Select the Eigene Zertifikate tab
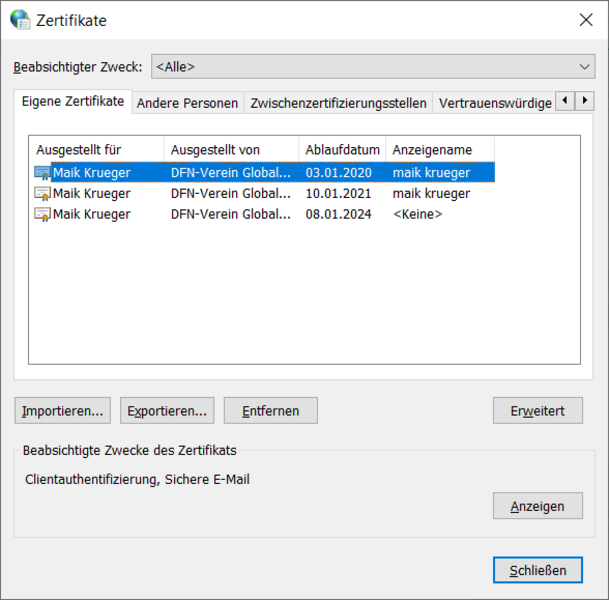609x600 pixels. [x=73, y=102]
